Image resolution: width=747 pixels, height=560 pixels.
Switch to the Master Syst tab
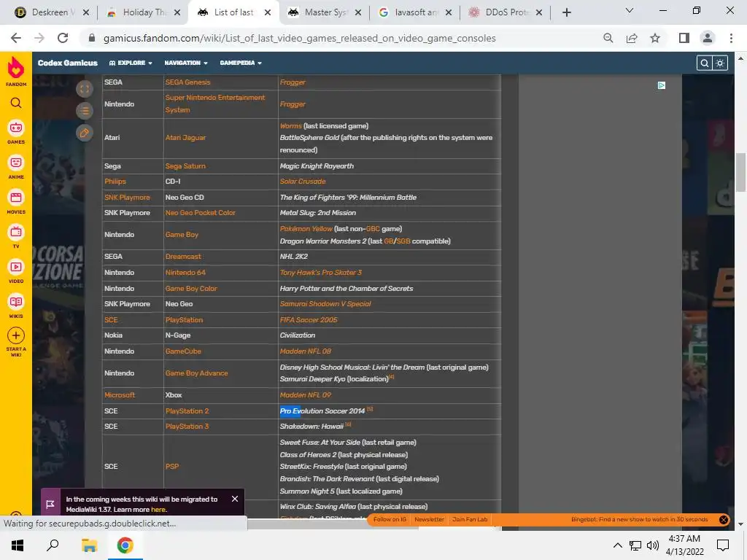coord(325,12)
